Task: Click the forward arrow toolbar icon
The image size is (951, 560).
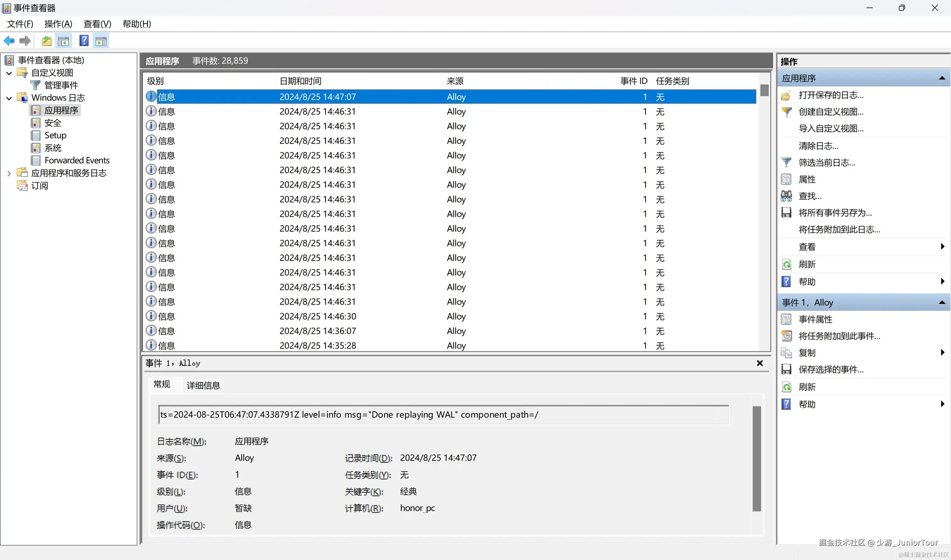Action: click(25, 41)
